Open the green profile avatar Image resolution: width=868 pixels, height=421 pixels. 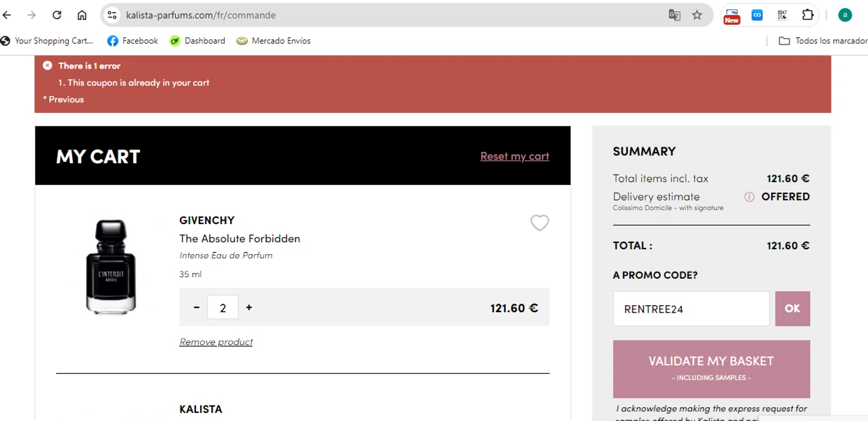pyautogui.click(x=845, y=15)
